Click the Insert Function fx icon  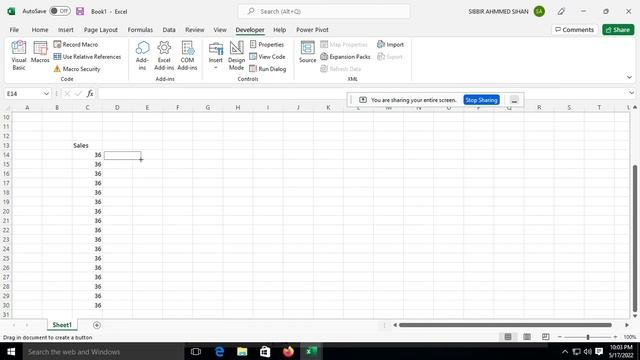(90, 93)
